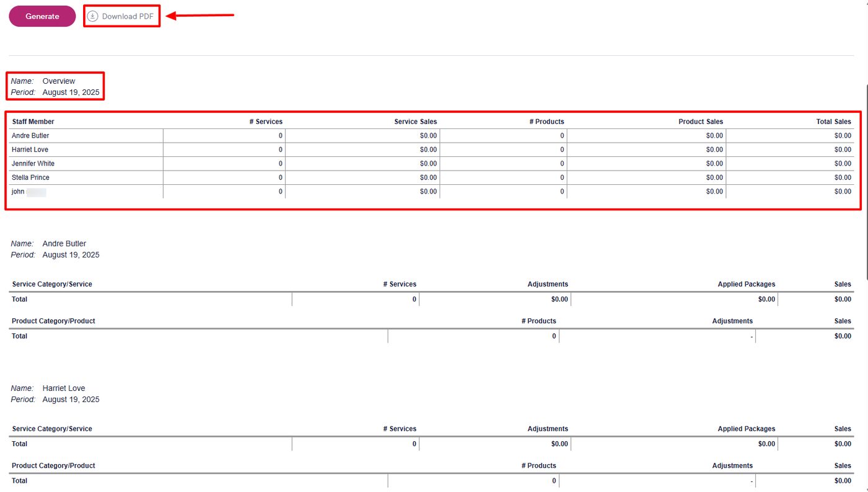
Task: Click the Service Category/Service section header
Action: coord(51,284)
